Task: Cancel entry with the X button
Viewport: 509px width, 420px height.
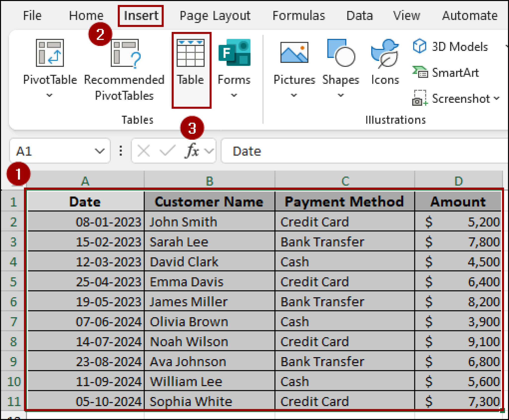Action: pos(143,151)
